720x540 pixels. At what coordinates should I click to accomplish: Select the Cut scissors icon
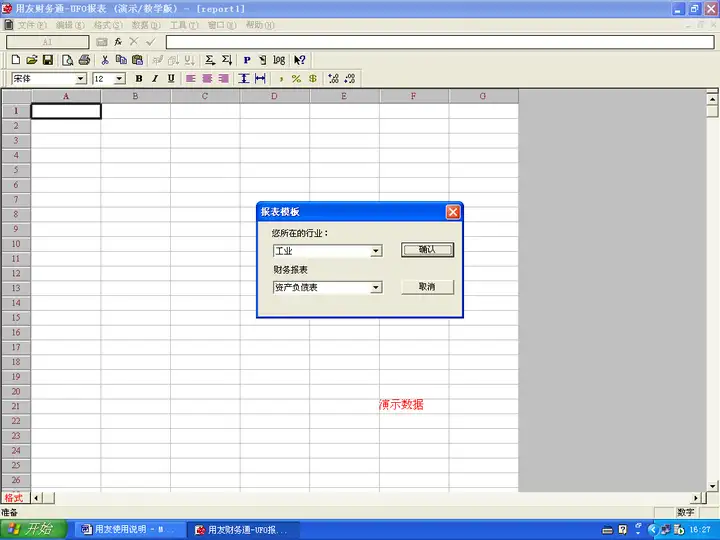click(105, 60)
